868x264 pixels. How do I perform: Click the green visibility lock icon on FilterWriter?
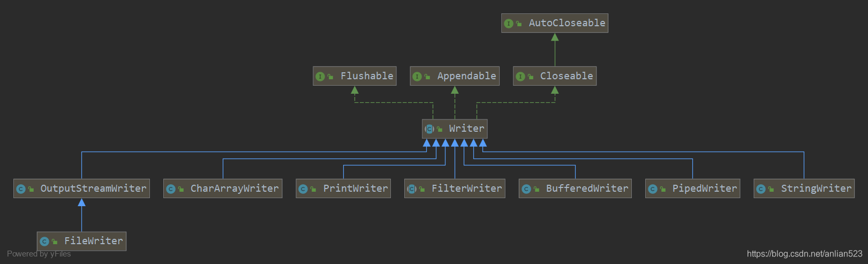coord(422,189)
